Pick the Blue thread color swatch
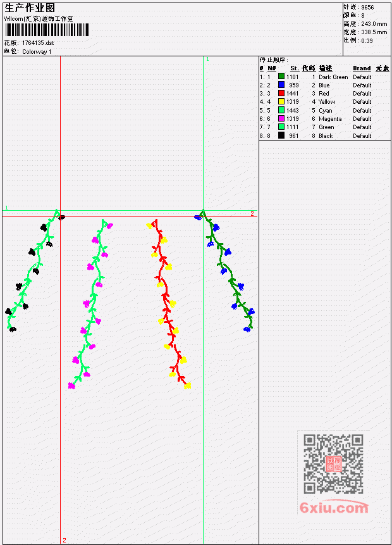392x545 pixels. point(281,85)
